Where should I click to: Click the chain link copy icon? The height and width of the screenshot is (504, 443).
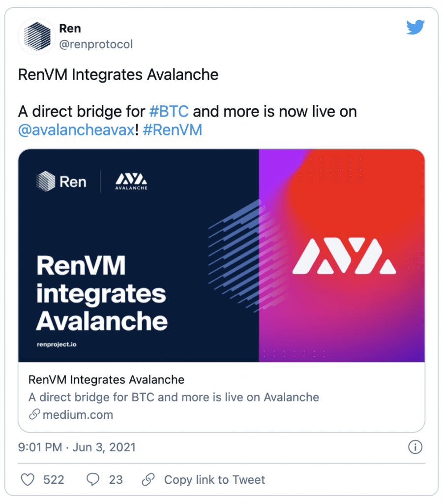pyautogui.click(x=148, y=479)
